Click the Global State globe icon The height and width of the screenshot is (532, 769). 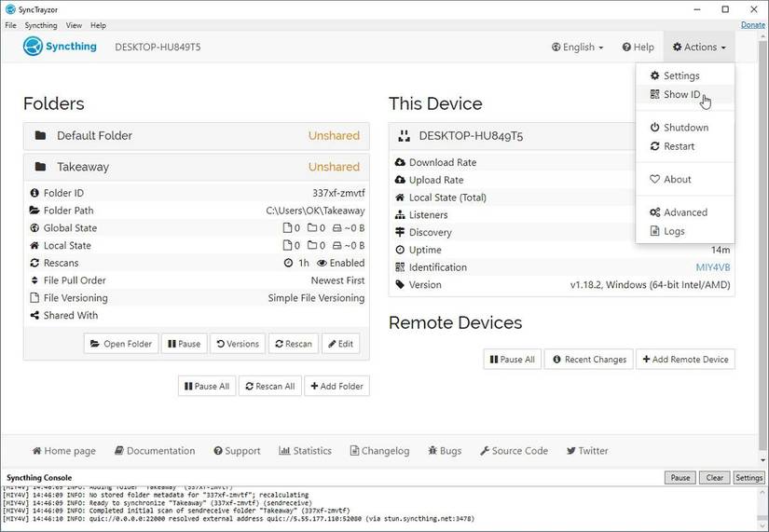(x=34, y=228)
